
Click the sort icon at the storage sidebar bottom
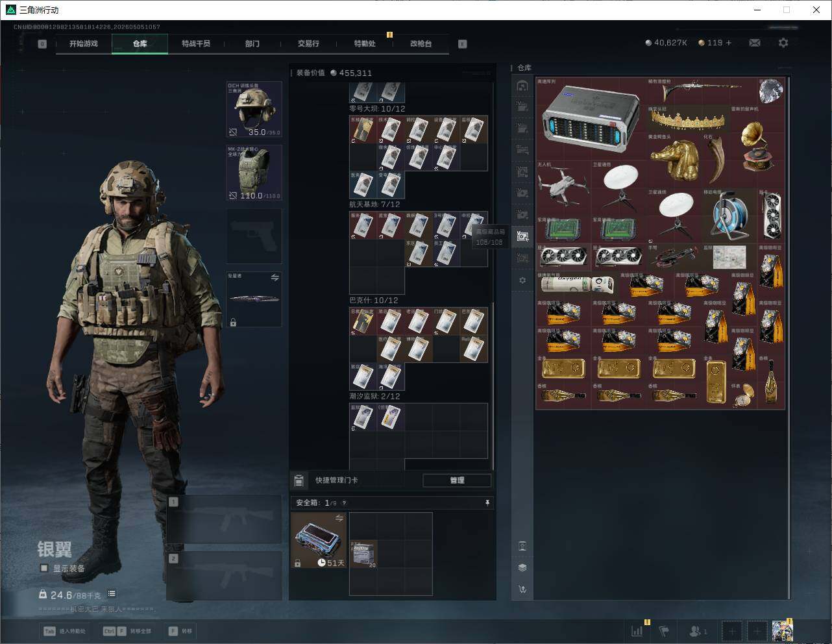(x=522, y=589)
